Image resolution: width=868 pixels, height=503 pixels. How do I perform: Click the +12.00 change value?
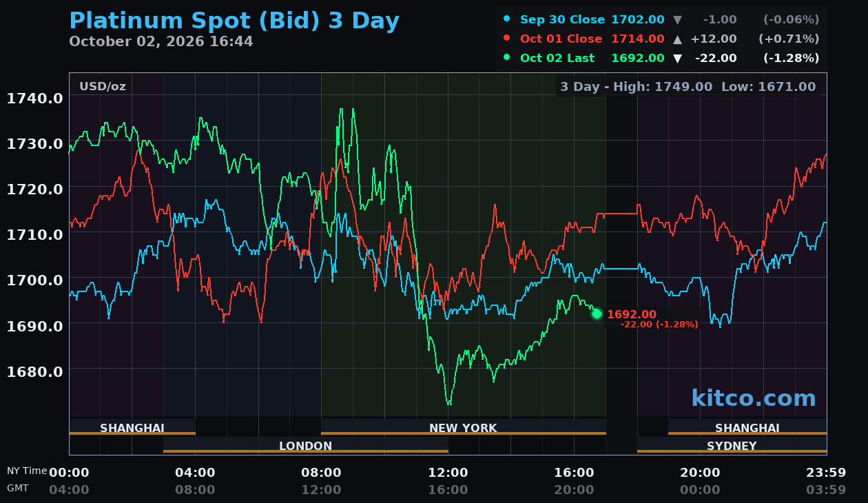click(x=714, y=39)
